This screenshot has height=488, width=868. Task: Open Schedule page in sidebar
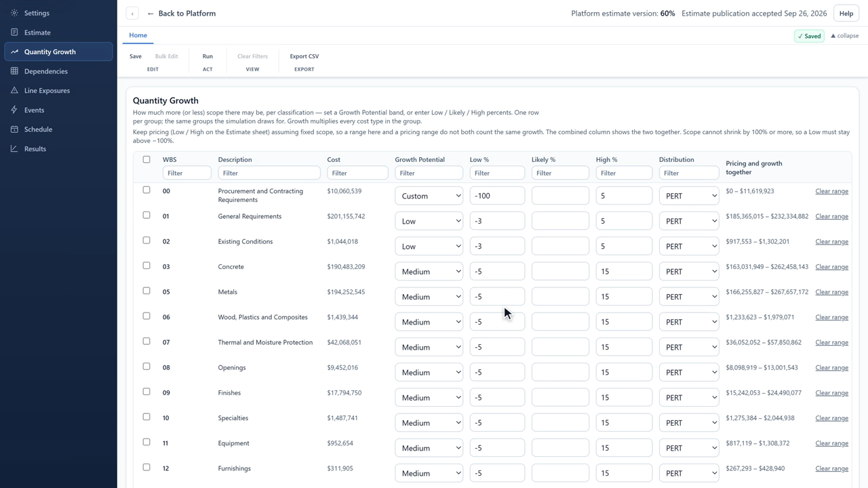click(58, 129)
